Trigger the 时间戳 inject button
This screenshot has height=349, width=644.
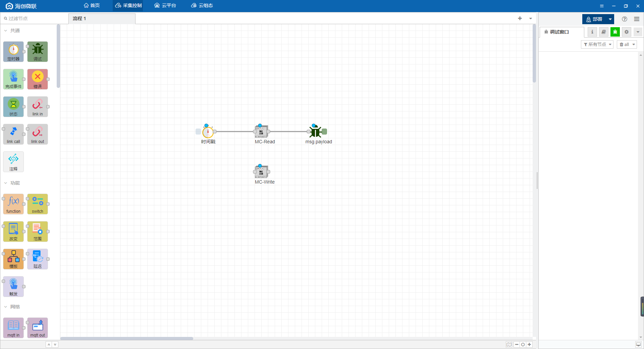(x=198, y=132)
